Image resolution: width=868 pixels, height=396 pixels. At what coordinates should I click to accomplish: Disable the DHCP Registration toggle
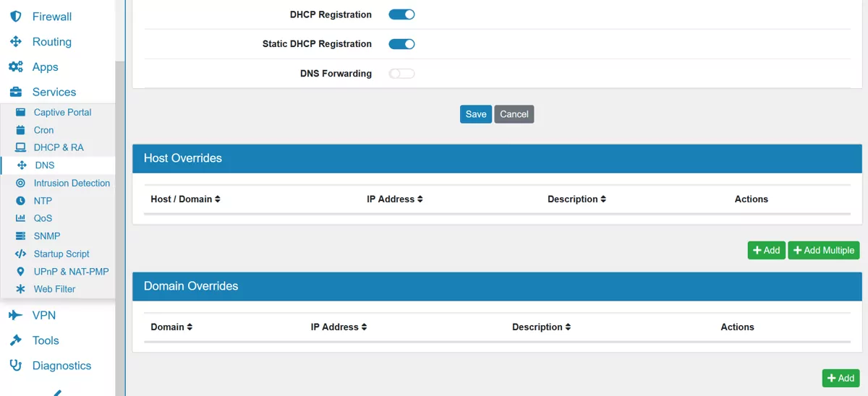coord(401,14)
